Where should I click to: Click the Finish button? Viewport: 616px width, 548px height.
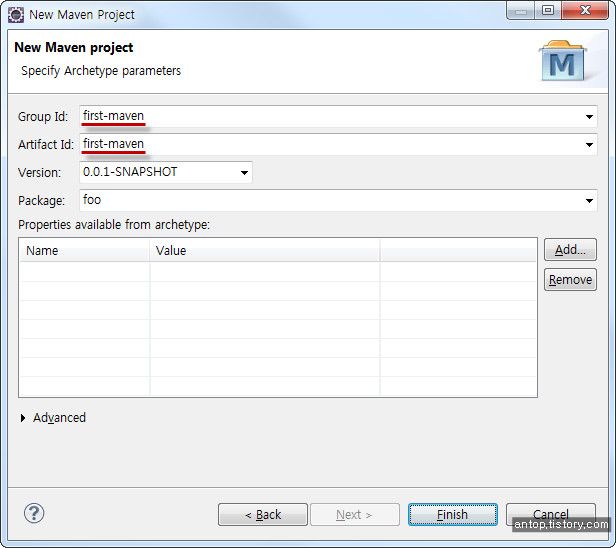[x=453, y=515]
